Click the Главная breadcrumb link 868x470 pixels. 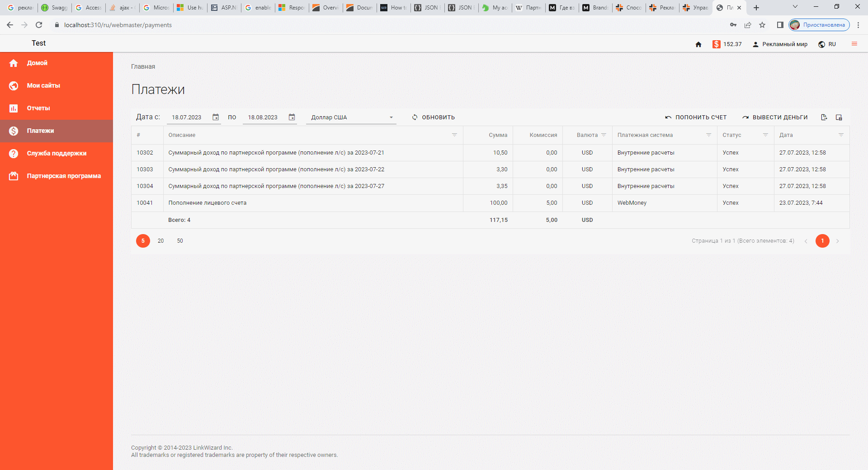click(x=143, y=66)
